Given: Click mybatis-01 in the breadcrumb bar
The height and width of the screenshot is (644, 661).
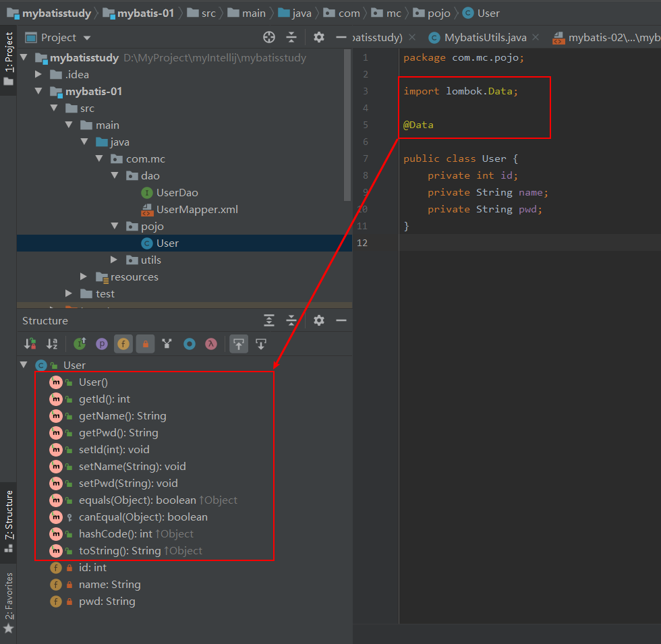Looking at the screenshot, I should coord(139,13).
